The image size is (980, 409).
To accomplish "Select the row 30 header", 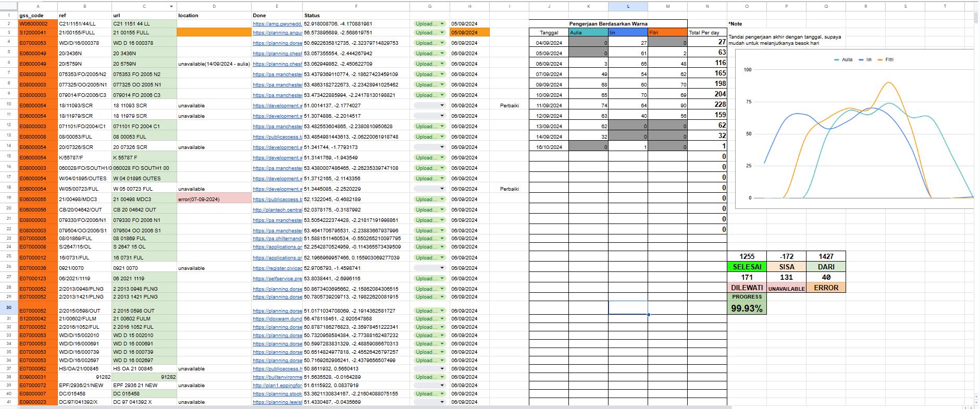I will [9, 307].
